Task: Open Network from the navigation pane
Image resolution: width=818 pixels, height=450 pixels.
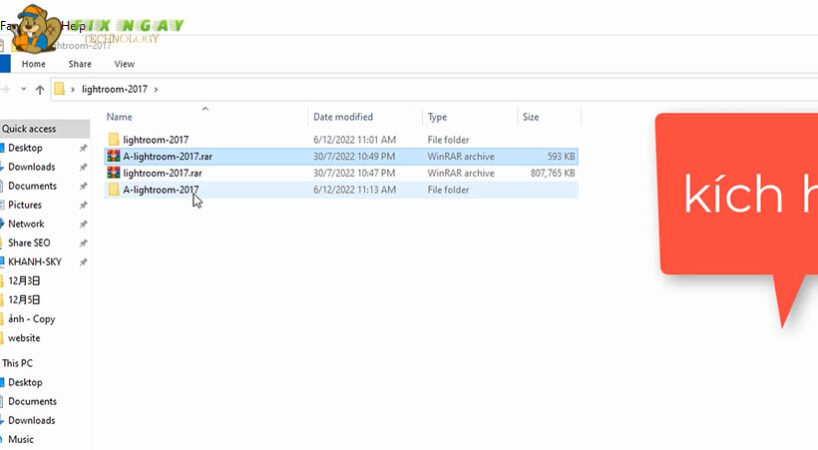Action: pos(26,224)
